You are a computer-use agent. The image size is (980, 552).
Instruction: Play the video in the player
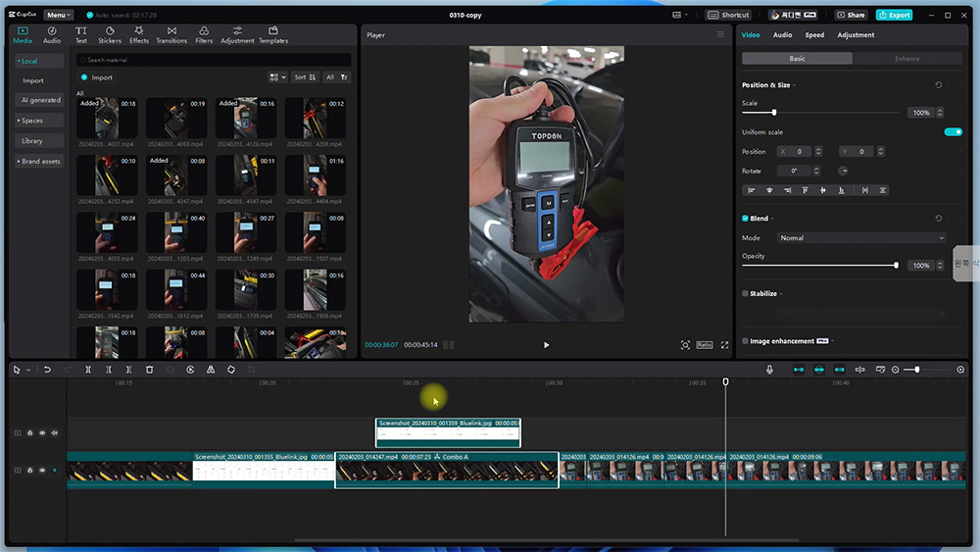(x=546, y=345)
